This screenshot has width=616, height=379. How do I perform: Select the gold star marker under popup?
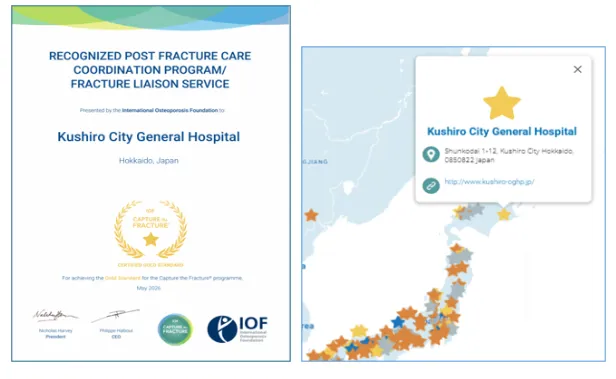(504, 214)
